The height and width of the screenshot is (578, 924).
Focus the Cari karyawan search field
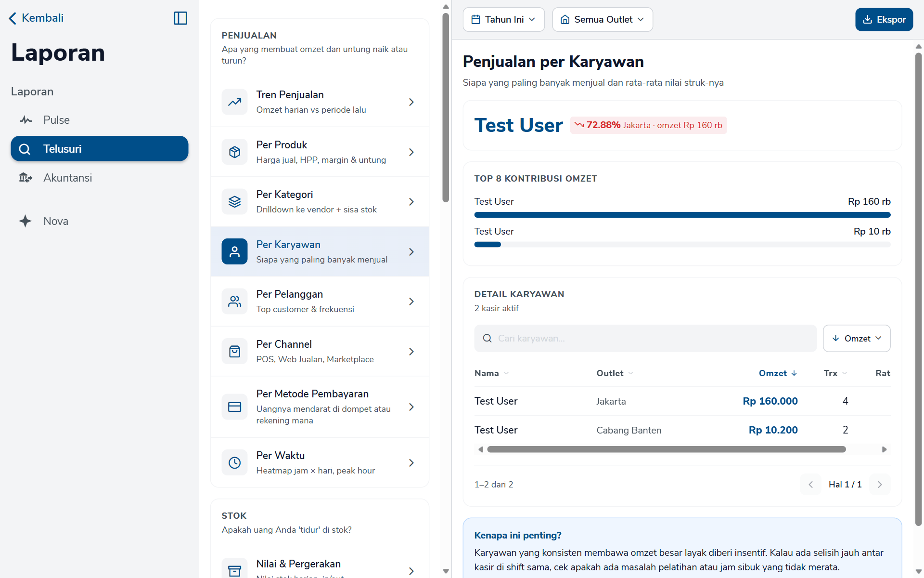pos(645,339)
